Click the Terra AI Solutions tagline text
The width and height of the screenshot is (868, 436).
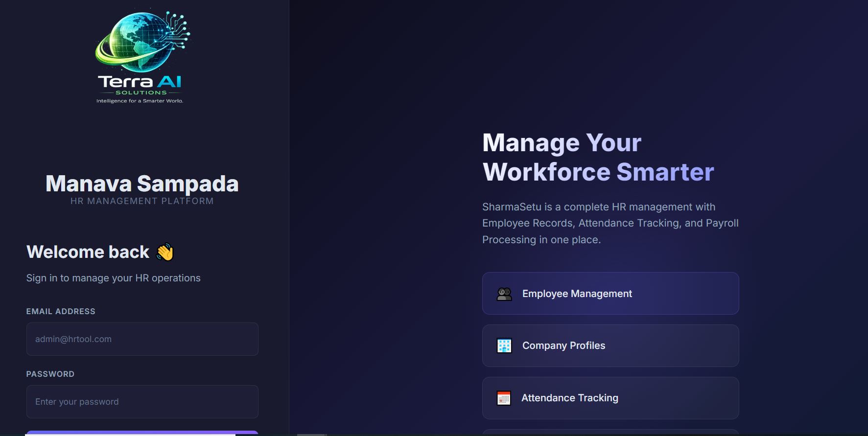point(140,101)
